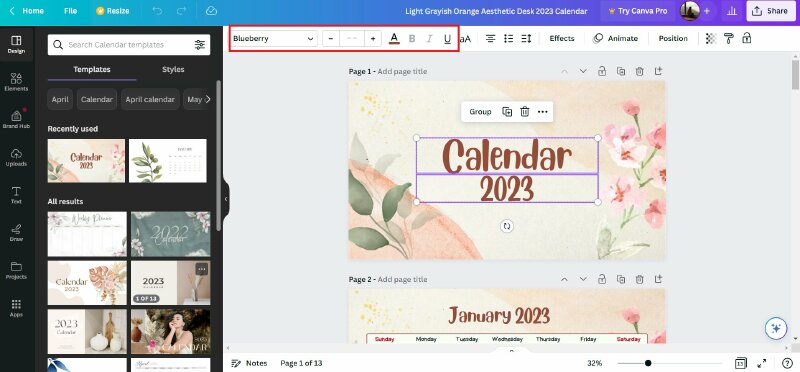Open the help question mark
The image size is (800, 372).
[x=787, y=363]
